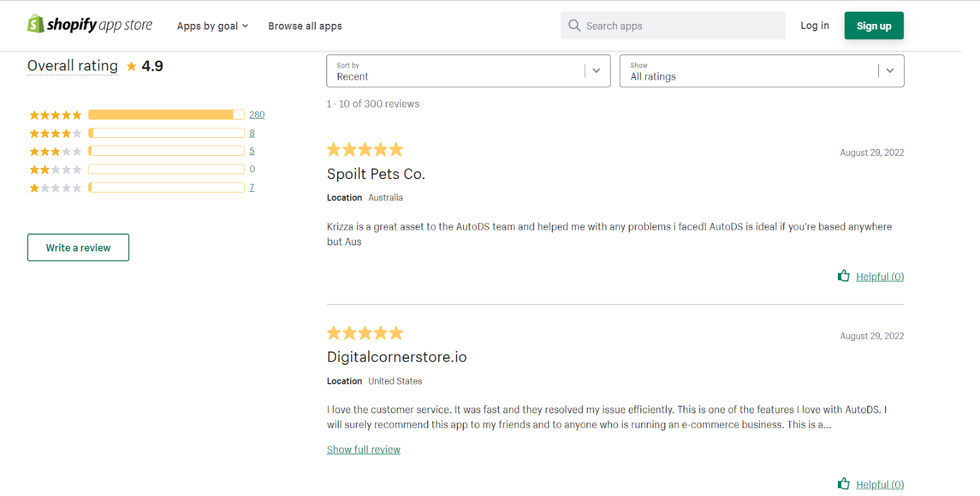Click the star icon beside 4.9 rating
The height and width of the screenshot is (496, 980).
[132, 66]
